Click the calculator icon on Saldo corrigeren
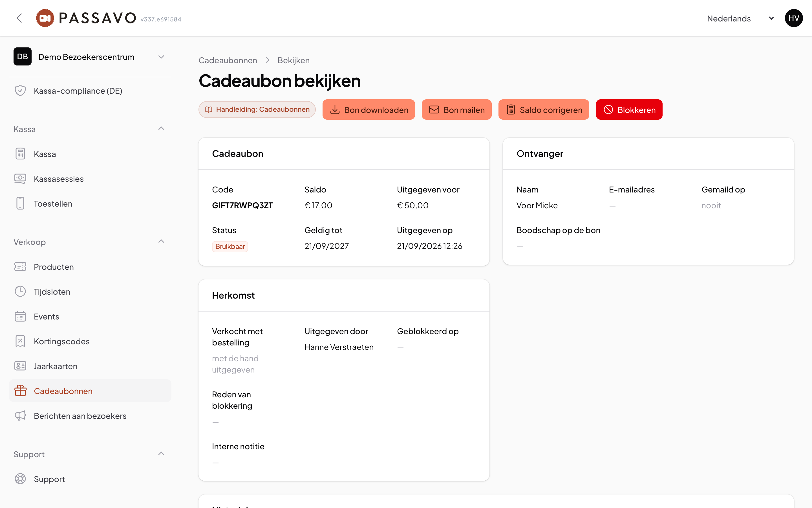The image size is (812, 508). 511,110
